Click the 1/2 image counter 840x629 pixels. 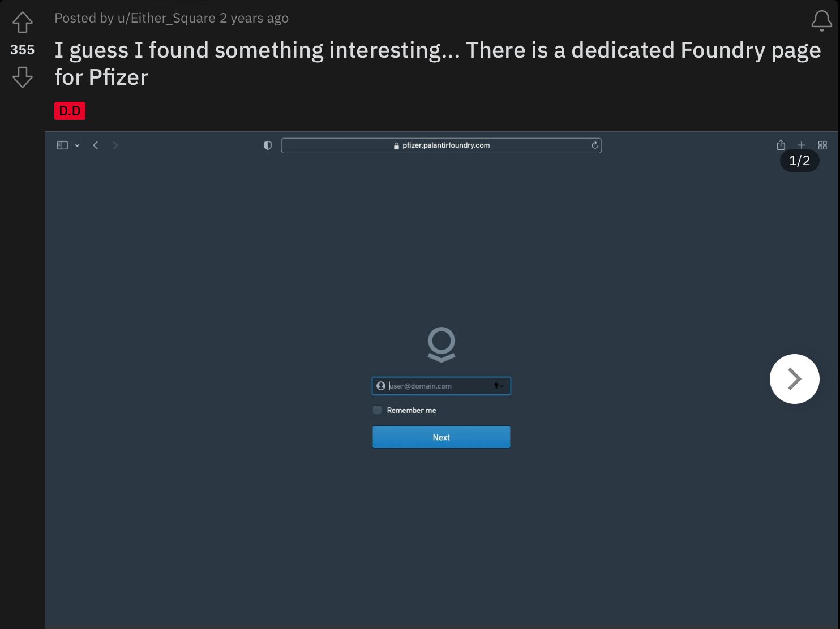click(799, 161)
